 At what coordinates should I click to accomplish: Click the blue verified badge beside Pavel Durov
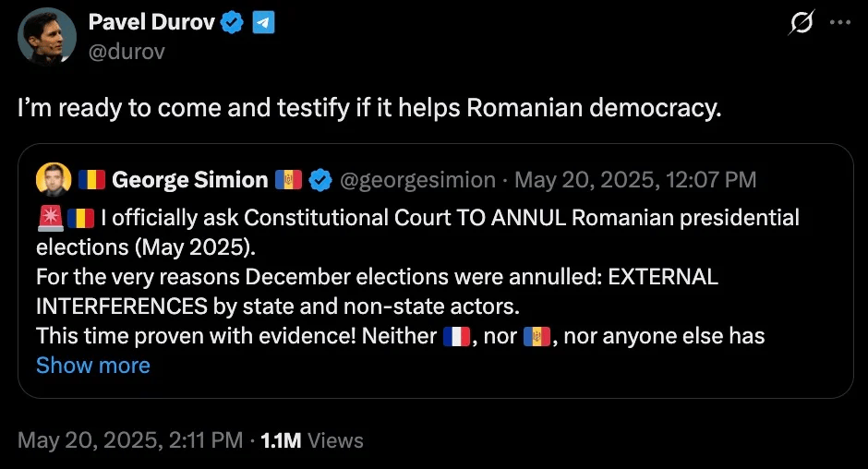click(233, 24)
